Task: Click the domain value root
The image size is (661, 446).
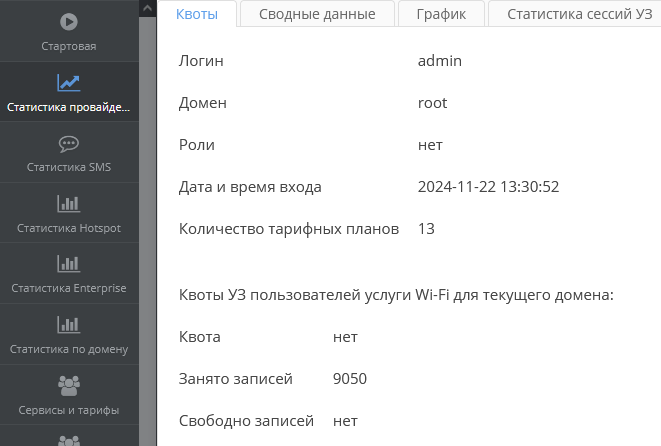Action: pyautogui.click(x=432, y=103)
